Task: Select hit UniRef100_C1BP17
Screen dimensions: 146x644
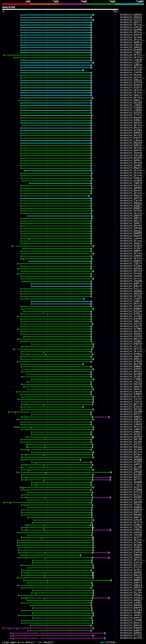Action: [x=131, y=422]
